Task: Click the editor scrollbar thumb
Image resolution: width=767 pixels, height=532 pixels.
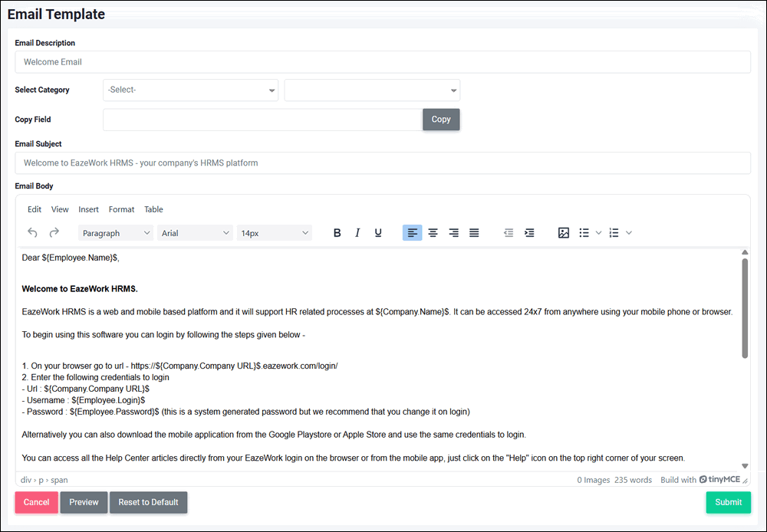Action: click(x=745, y=308)
